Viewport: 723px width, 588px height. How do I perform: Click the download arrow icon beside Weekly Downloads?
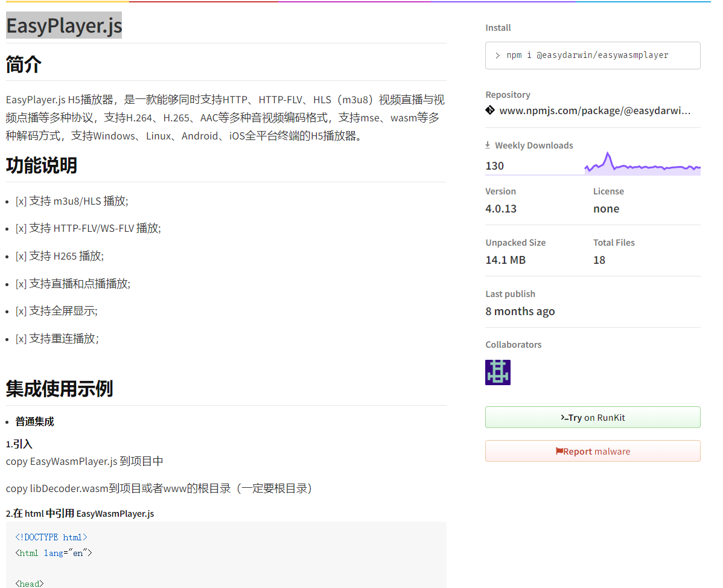pos(489,145)
